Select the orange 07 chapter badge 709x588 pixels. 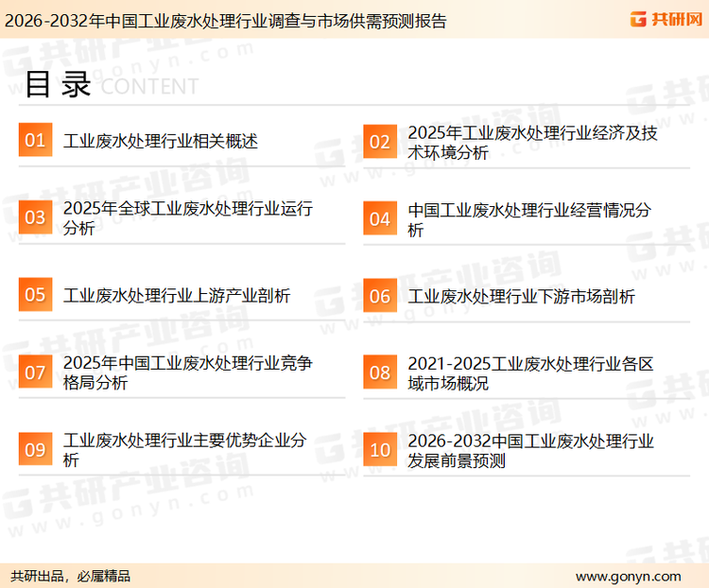(x=35, y=372)
